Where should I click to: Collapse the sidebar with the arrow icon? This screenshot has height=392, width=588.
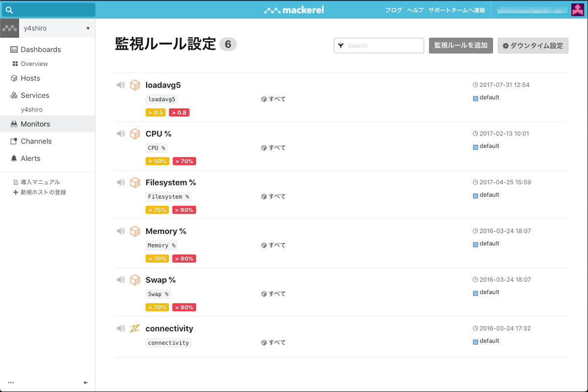pyautogui.click(x=86, y=383)
